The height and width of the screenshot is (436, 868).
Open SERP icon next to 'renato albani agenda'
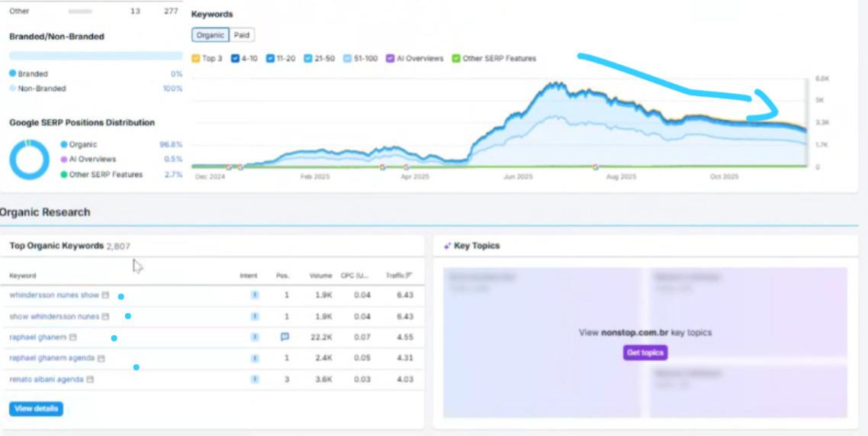point(90,379)
